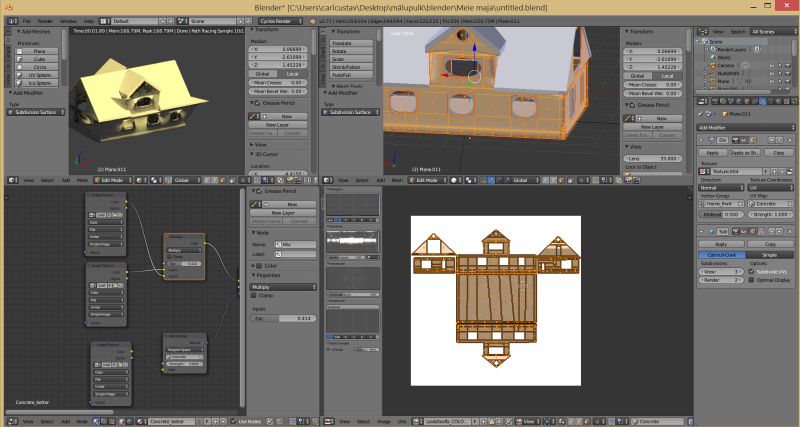The image size is (800, 427).
Task: Toggle Grease Pencil checkbox in left 3D view panel
Action: click(x=258, y=103)
